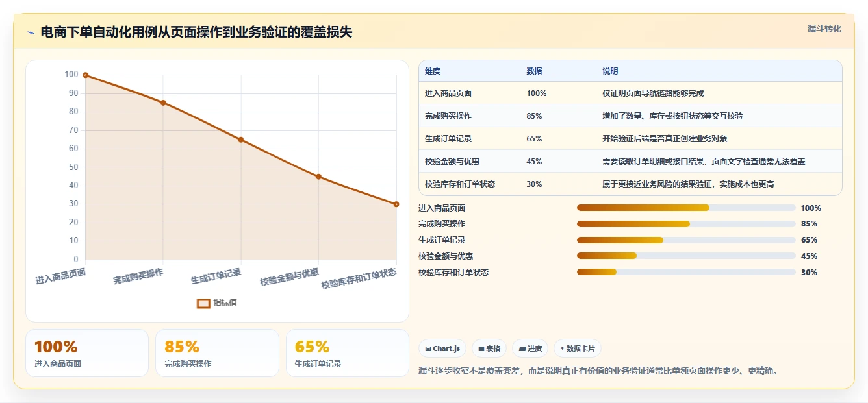Toggle the 指标值 legend swatch
This screenshot has width=868, height=403.
click(x=203, y=303)
